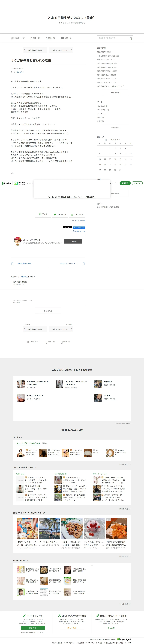The width and height of the screenshot is (144, 644).
Task: Click the もっと見る button under same-theme articles
Action: 48,311
